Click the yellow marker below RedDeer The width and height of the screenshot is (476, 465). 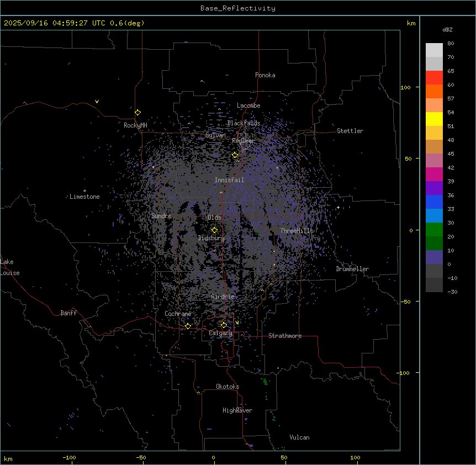click(x=235, y=155)
